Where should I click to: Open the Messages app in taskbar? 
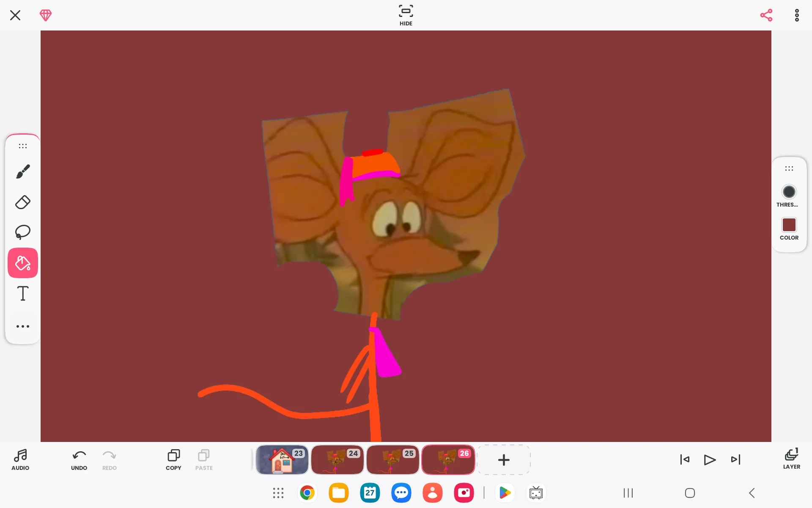401,493
